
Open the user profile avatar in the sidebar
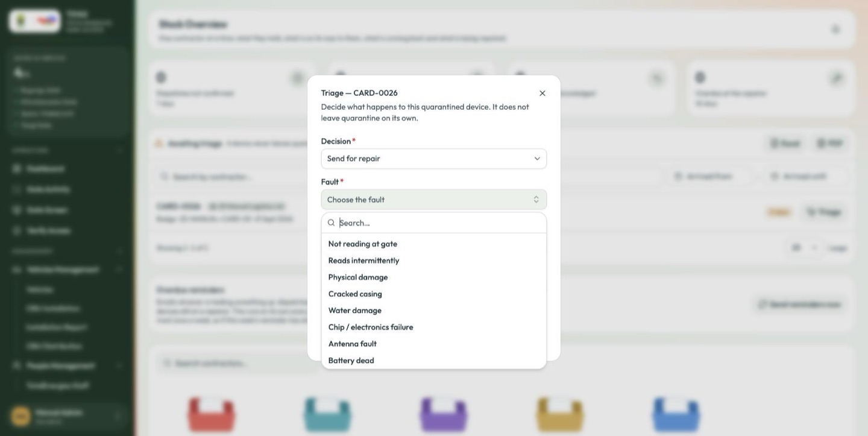pos(20,415)
